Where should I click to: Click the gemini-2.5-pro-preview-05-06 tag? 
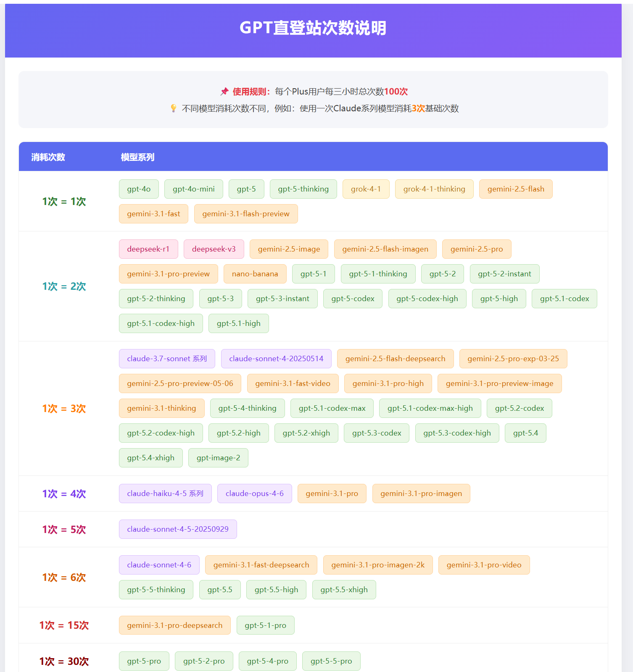point(180,383)
